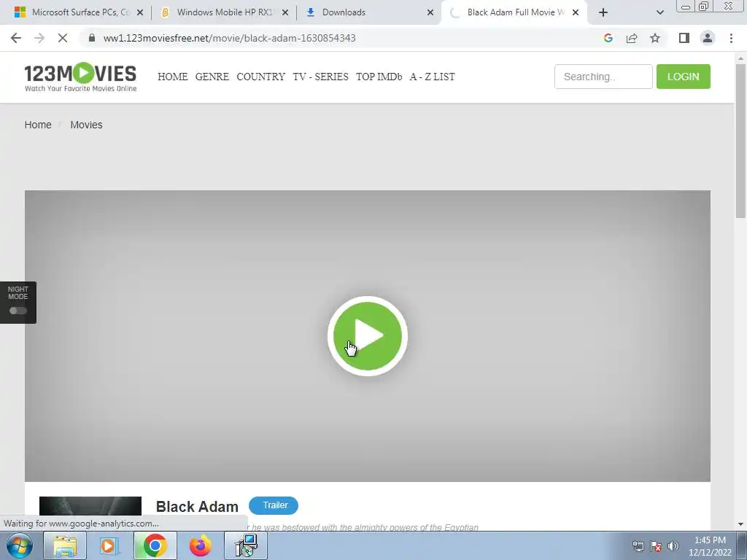Play the Black Adam movie
The width and height of the screenshot is (747, 560).
click(368, 335)
